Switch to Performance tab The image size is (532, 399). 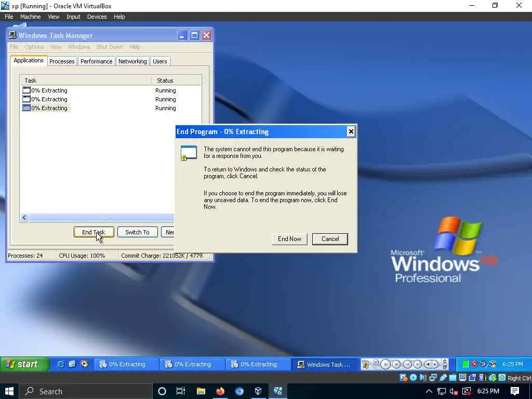(x=96, y=61)
